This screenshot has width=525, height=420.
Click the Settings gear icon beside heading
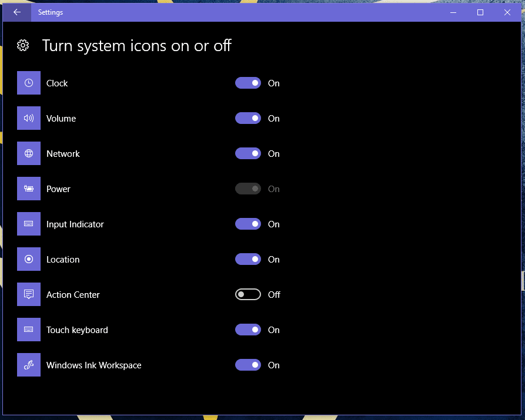tap(23, 45)
